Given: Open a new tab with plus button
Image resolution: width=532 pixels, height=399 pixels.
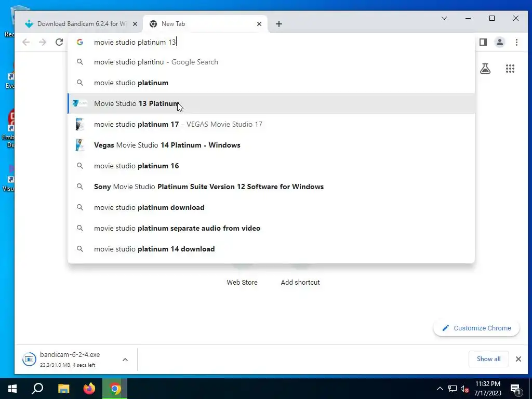Looking at the screenshot, I should point(279,24).
